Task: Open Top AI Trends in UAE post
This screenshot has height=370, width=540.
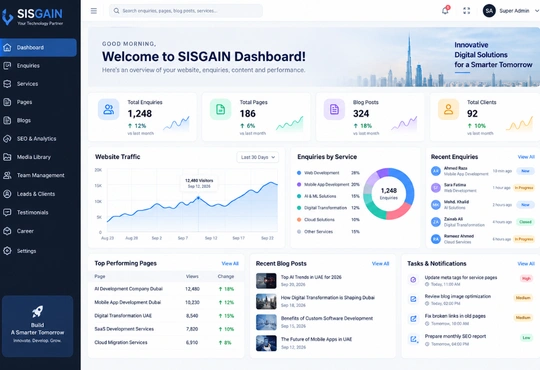Action: point(311,277)
